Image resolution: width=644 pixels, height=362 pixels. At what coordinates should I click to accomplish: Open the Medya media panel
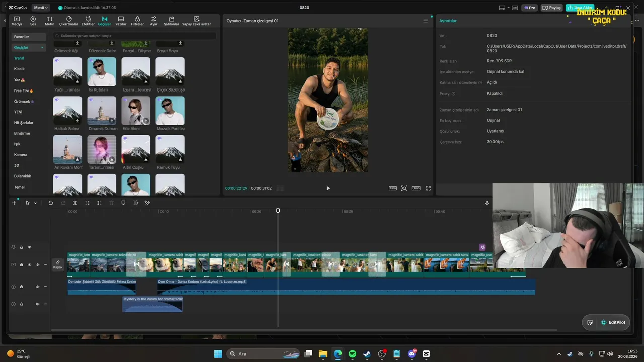click(x=17, y=21)
